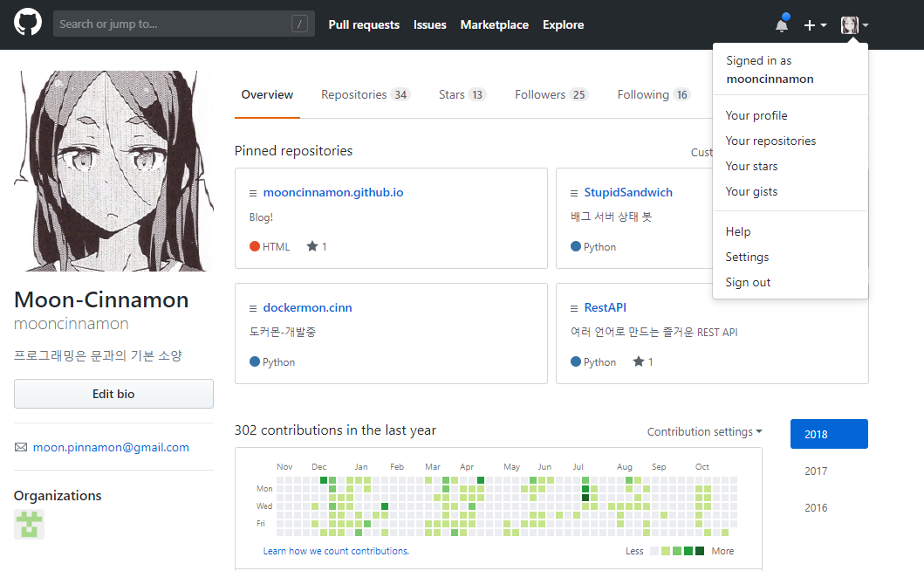Switch to the Repositories tab
The image size is (924, 571).
coord(364,94)
